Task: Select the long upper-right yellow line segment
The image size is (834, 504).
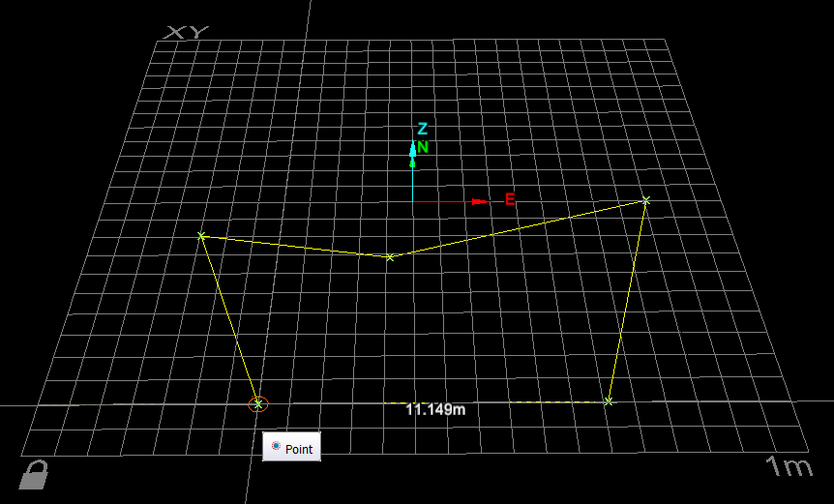Action: coord(518,228)
